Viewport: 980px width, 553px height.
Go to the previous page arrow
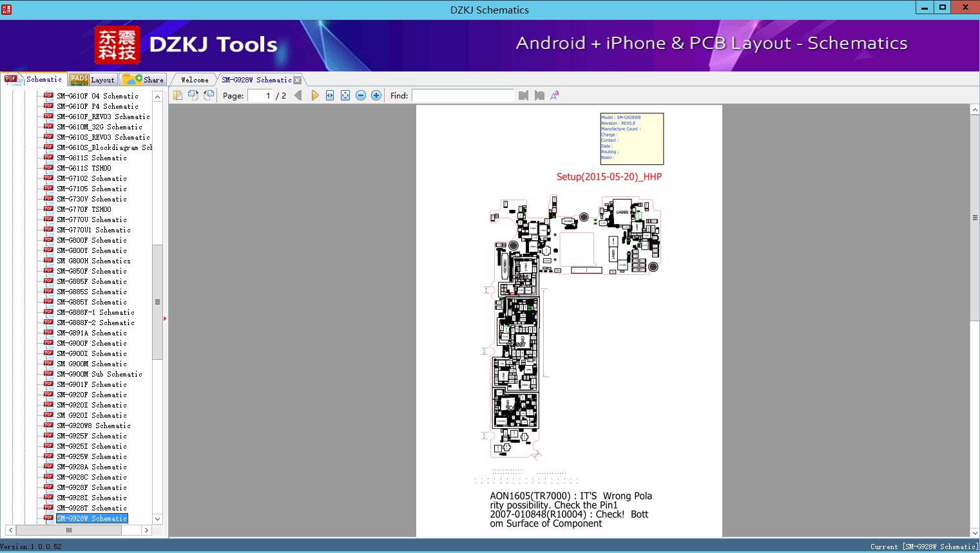(x=298, y=95)
